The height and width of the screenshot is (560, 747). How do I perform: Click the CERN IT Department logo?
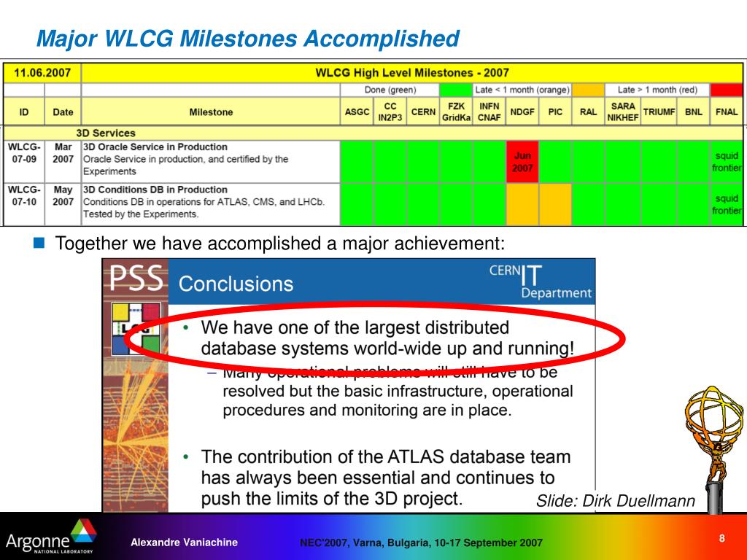click(x=541, y=281)
